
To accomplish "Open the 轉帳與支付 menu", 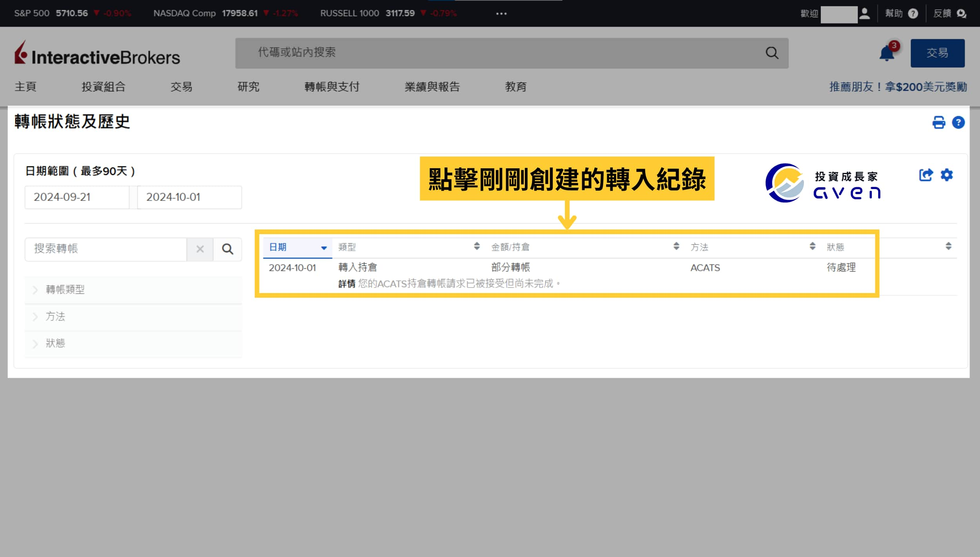I will (332, 87).
